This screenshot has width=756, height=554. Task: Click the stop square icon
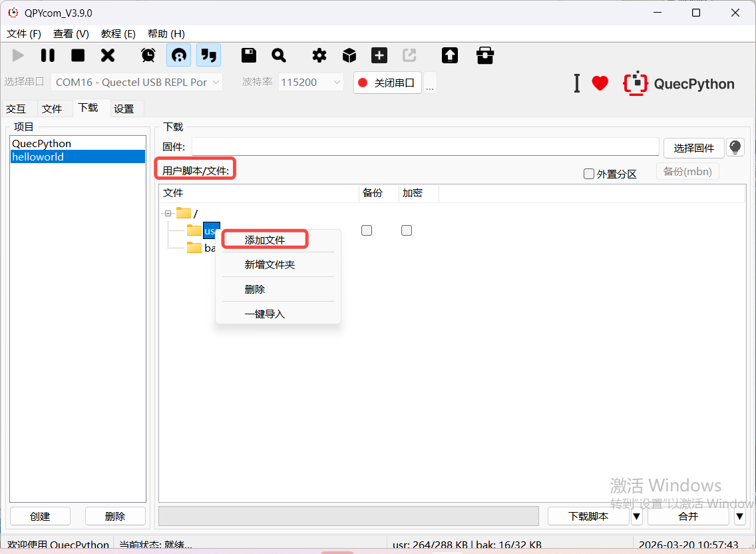click(x=78, y=55)
